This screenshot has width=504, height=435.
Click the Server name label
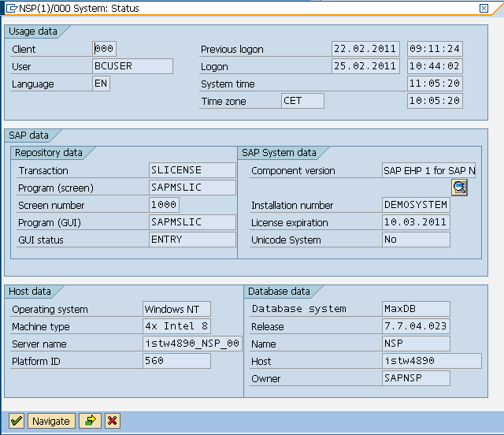(39, 344)
